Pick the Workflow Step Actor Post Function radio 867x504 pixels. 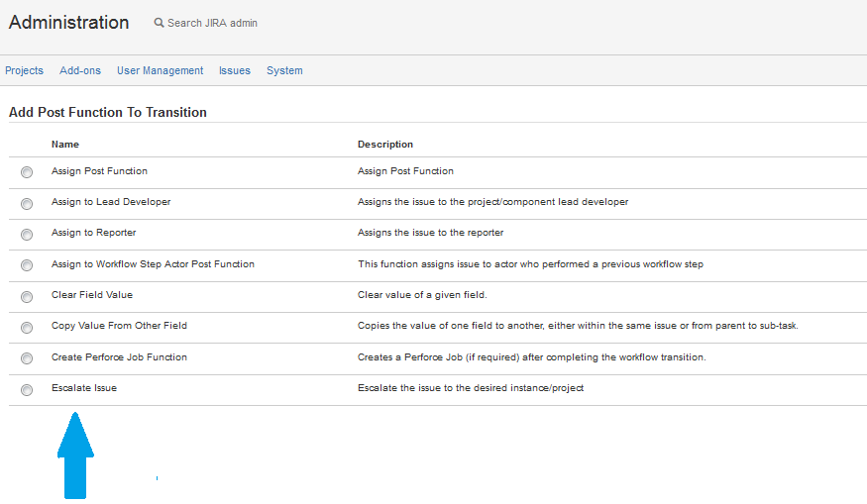(27, 265)
